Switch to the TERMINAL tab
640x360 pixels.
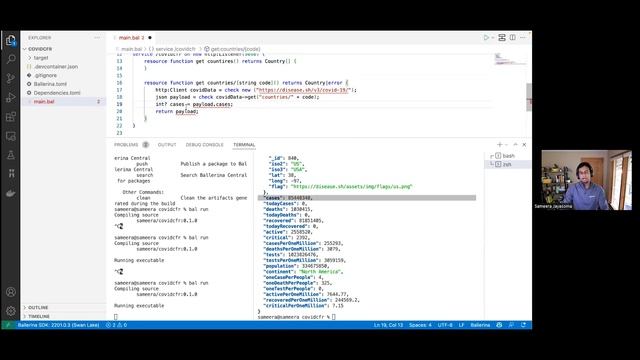[244, 145]
